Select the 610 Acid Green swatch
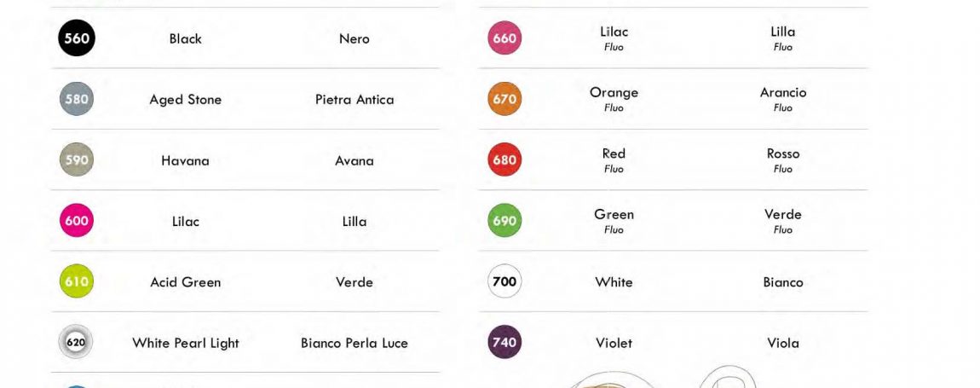Image resolution: width=980 pixels, height=388 pixels. click(x=76, y=281)
